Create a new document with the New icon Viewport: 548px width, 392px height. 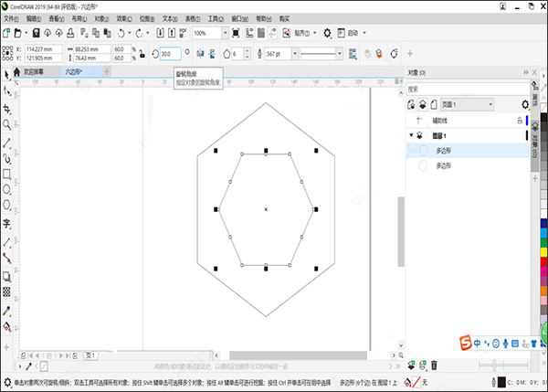6,33
